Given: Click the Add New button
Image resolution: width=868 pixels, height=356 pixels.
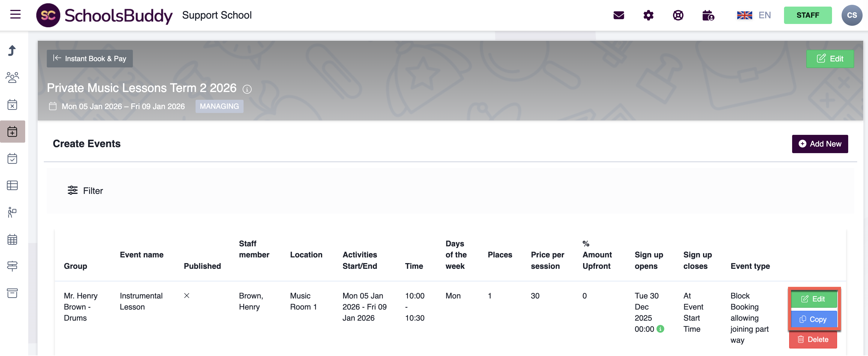Looking at the screenshot, I should click(819, 144).
